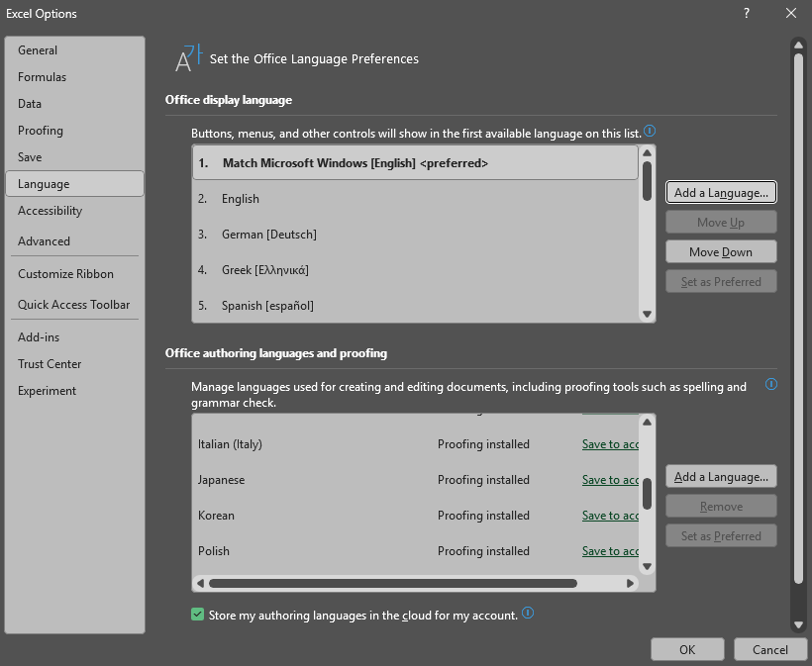Screen dimensions: 812x666
Task: Open Help with the question mark icon
Action: [747, 14]
